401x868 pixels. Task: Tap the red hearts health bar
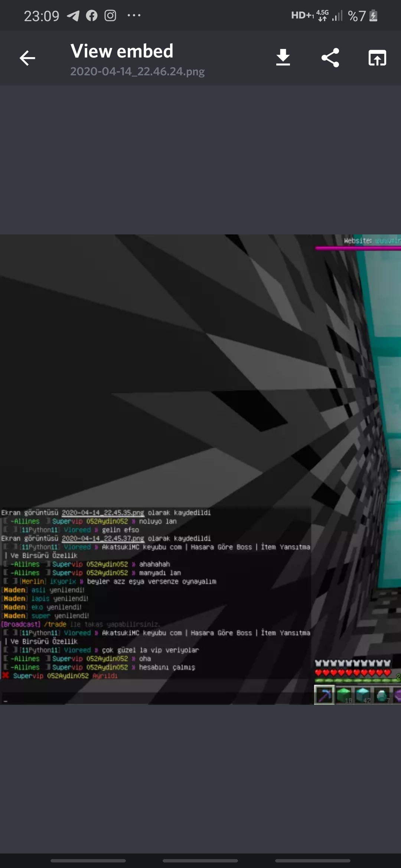(x=353, y=673)
